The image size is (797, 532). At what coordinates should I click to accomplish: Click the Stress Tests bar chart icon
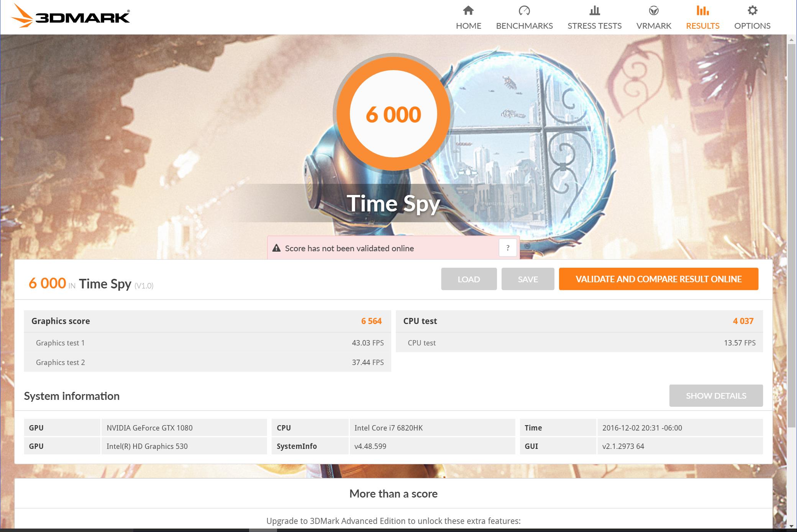[594, 11]
